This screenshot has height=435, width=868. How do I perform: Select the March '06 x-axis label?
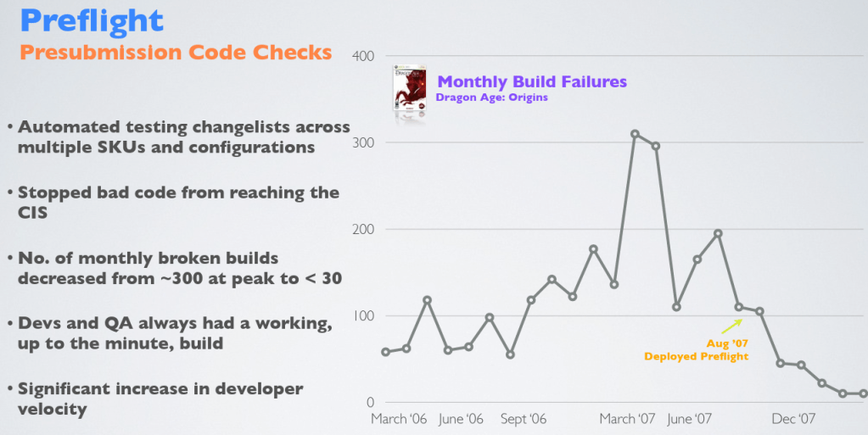point(400,419)
